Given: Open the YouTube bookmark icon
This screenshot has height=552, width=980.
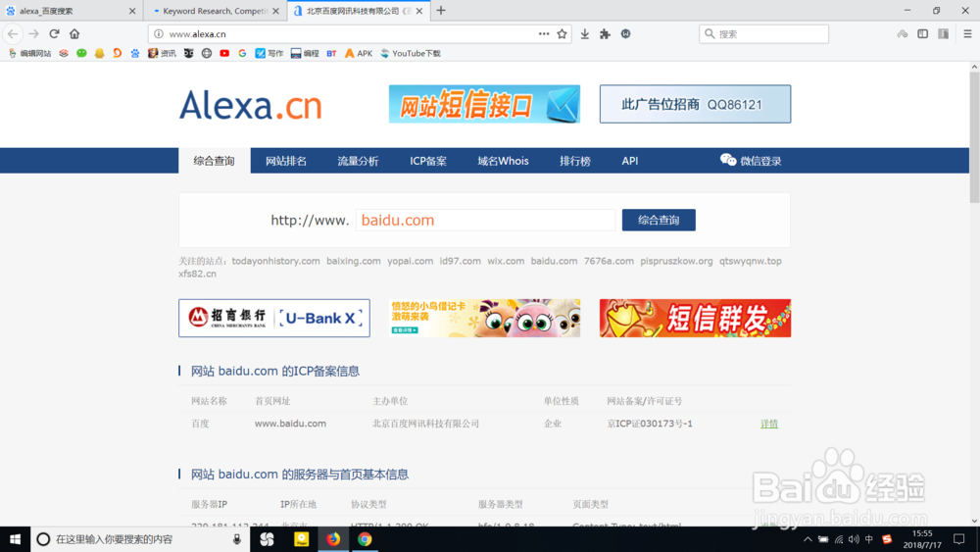Looking at the screenshot, I should pos(224,53).
